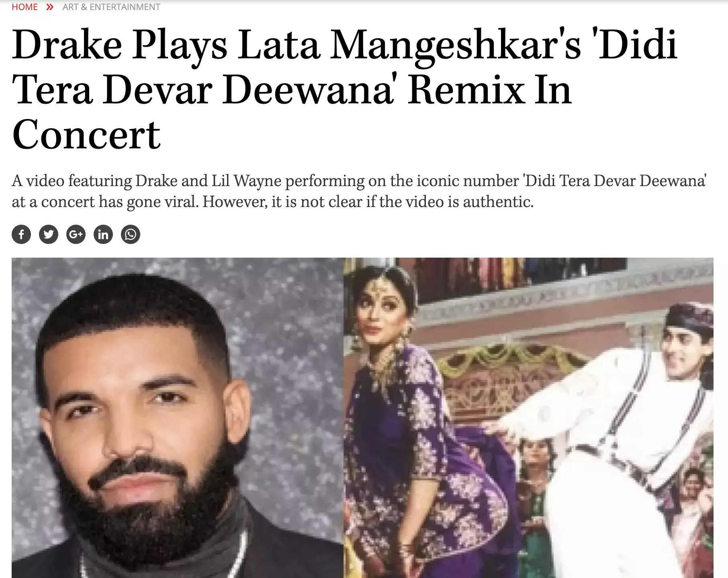Image resolution: width=728 pixels, height=578 pixels.
Task: Click the word 'Concert' in the headline
Action: (x=86, y=134)
